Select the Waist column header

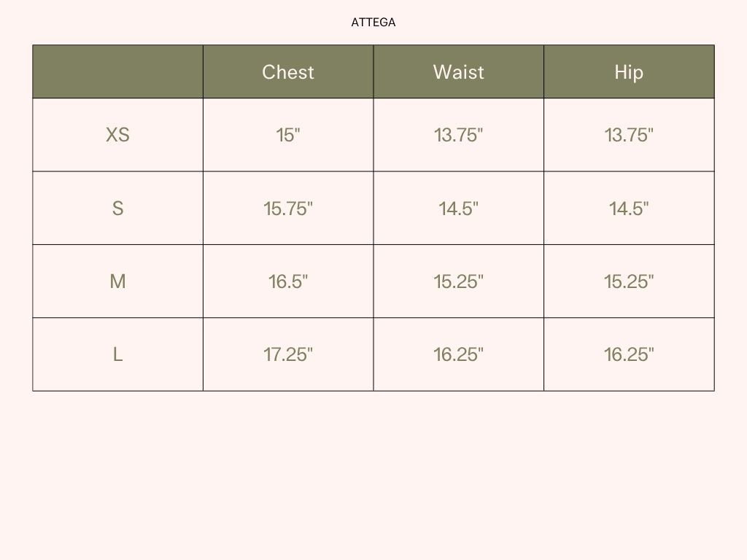[x=458, y=72]
